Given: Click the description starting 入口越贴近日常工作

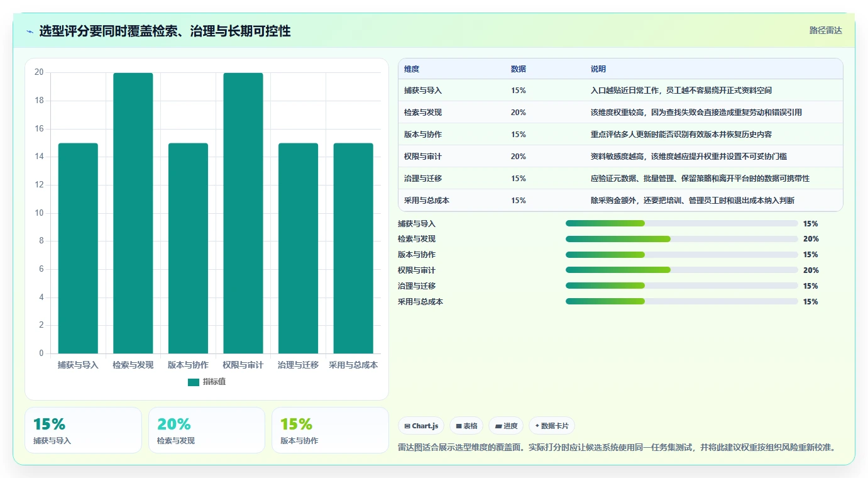Looking at the screenshot, I should [681, 91].
